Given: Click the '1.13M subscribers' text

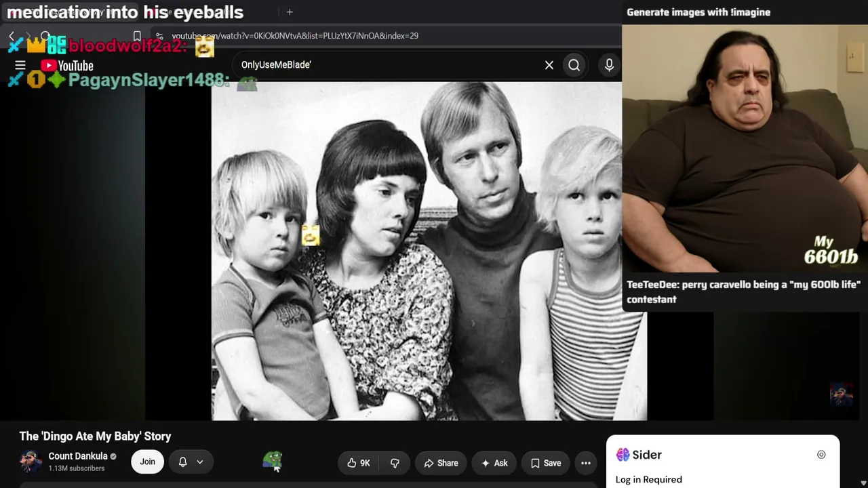Looking at the screenshot, I should pos(77,468).
